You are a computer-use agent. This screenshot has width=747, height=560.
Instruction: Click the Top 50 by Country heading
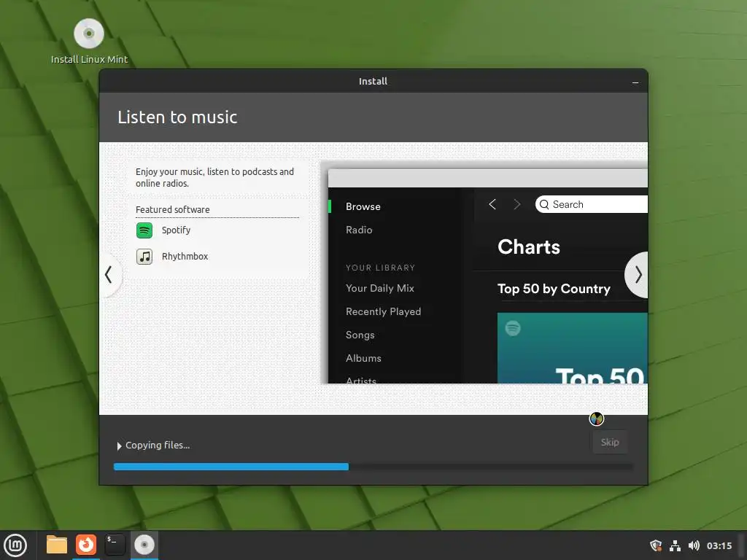554,289
